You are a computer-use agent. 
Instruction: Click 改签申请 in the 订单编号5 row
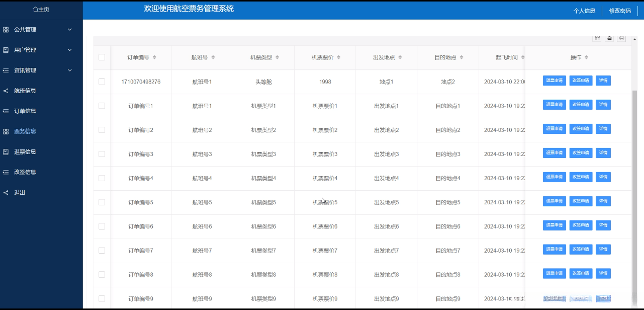pyautogui.click(x=581, y=201)
